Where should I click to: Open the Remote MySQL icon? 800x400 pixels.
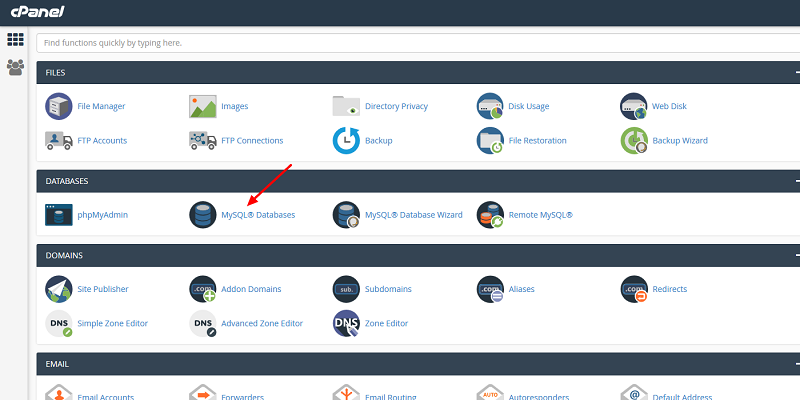490,214
